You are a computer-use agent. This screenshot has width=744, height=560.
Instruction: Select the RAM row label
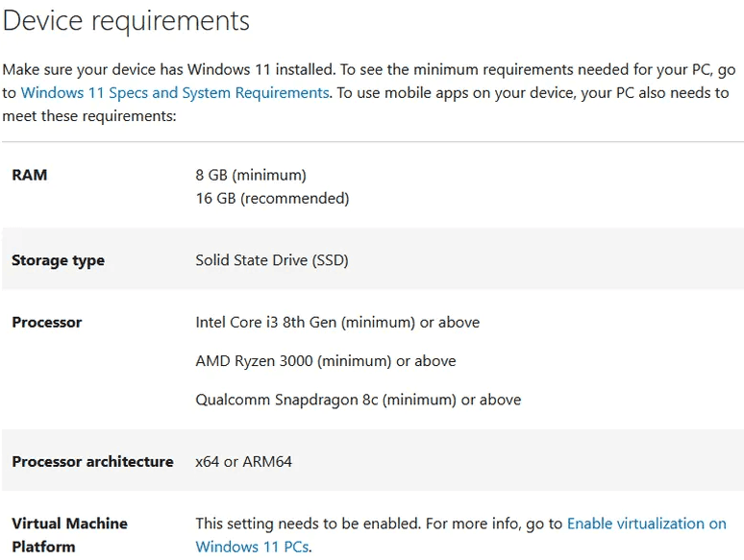point(30,175)
